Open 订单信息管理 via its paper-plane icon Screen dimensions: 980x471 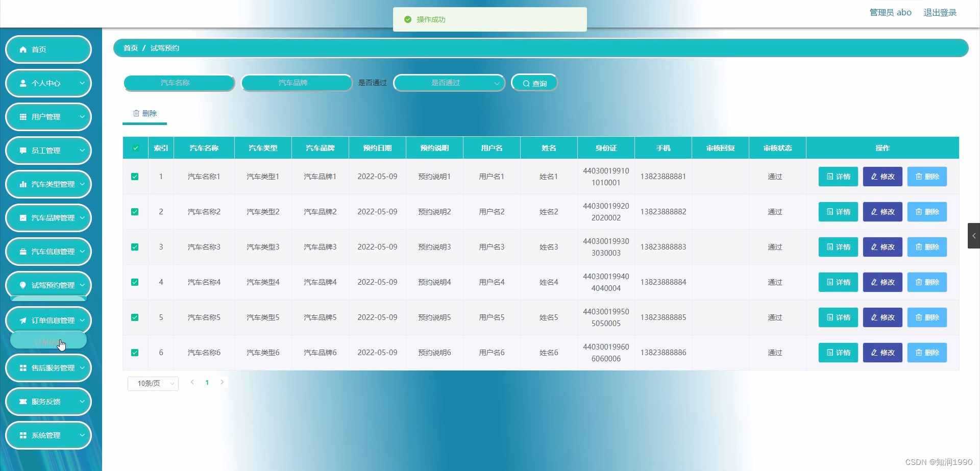[22, 320]
